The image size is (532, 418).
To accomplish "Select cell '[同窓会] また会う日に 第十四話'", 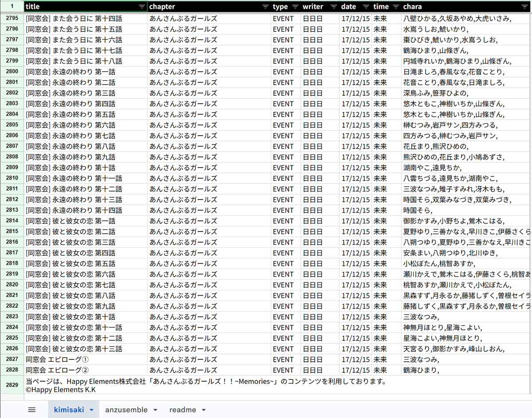I will click(86, 19).
